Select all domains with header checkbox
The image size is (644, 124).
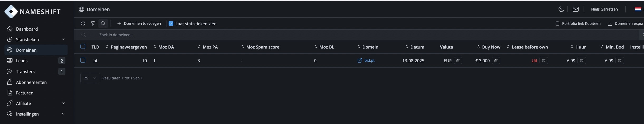(x=83, y=47)
